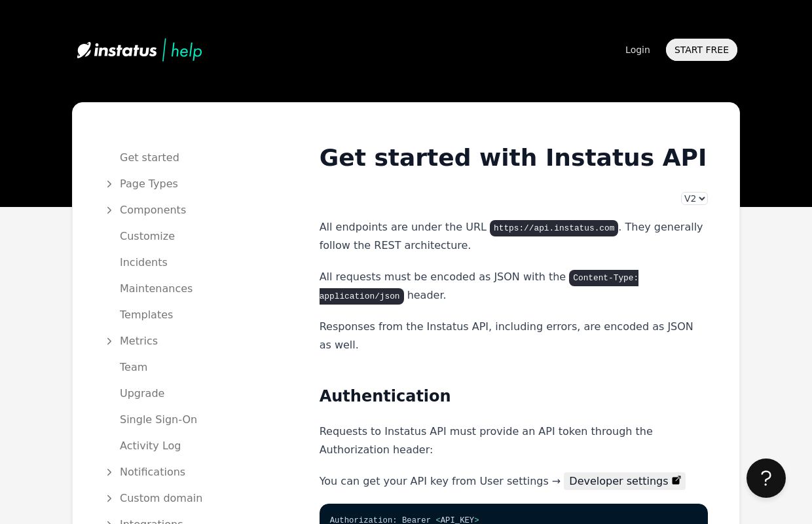The height and width of the screenshot is (524, 812).
Task: Select Templates in the sidebar
Action: tap(146, 314)
